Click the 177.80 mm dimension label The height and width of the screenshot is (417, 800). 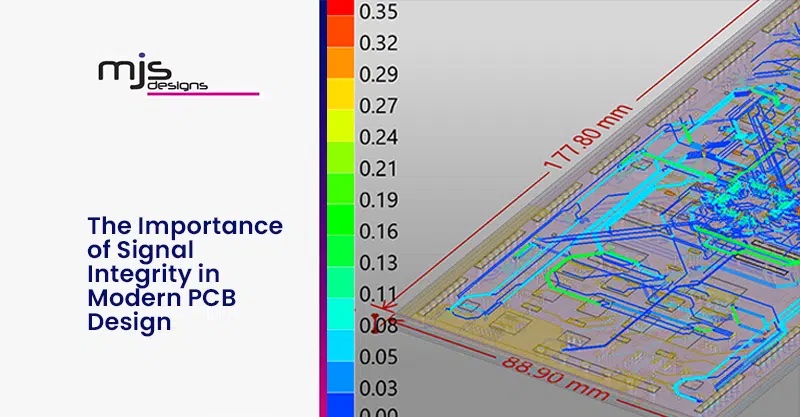click(x=588, y=137)
